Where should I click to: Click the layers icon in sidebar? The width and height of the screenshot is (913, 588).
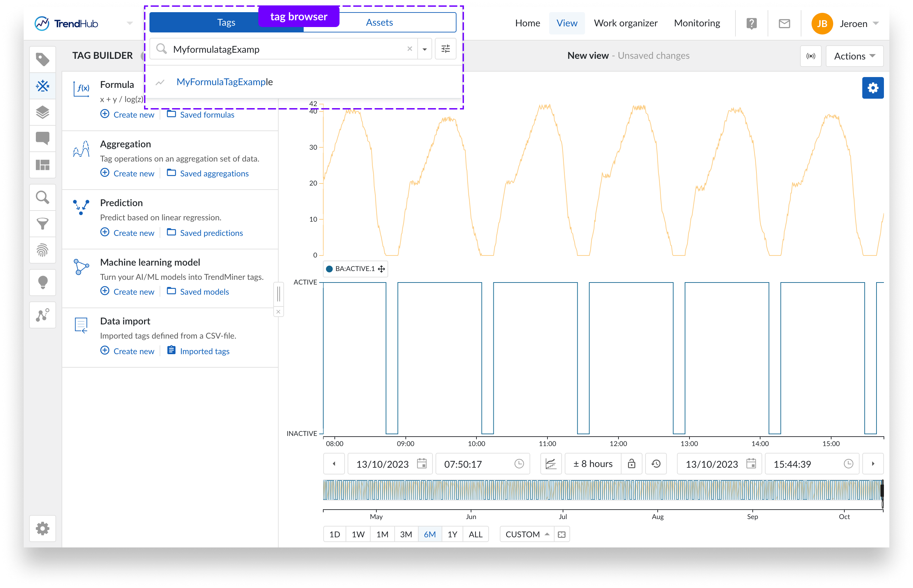pyautogui.click(x=42, y=112)
